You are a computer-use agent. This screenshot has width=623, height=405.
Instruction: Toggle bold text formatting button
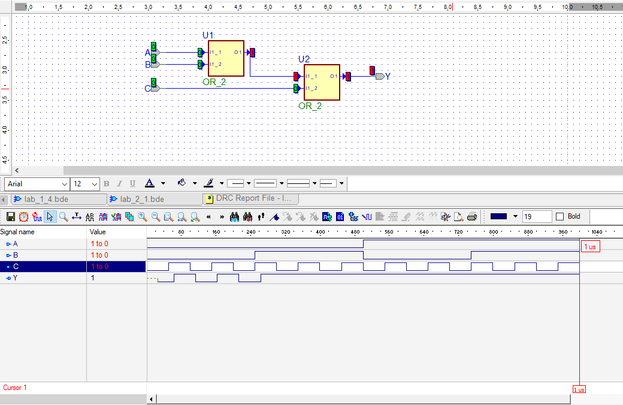(106, 184)
